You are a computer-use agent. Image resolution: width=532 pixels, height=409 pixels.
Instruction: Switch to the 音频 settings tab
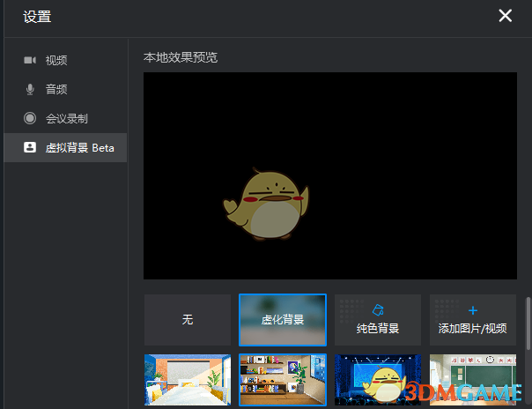(x=56, y=89)
